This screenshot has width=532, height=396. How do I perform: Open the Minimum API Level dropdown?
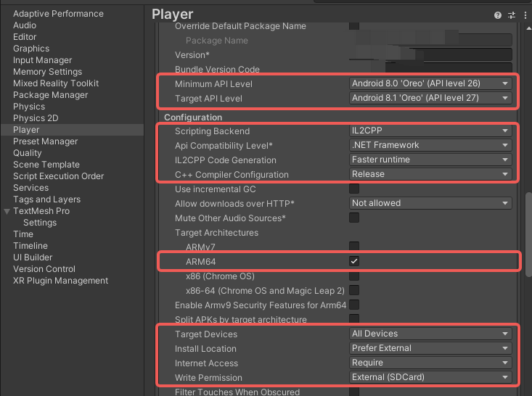point(430,83)
